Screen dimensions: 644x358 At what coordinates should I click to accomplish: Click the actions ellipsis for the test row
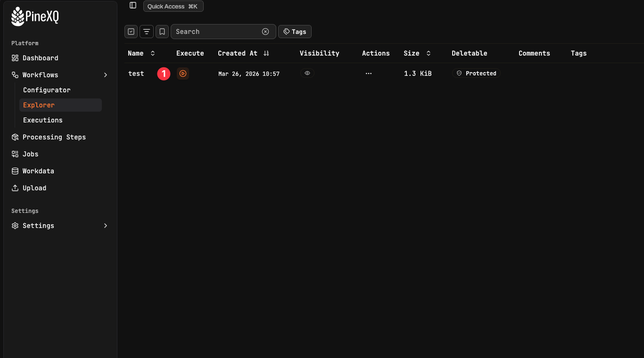click(368, 73)
